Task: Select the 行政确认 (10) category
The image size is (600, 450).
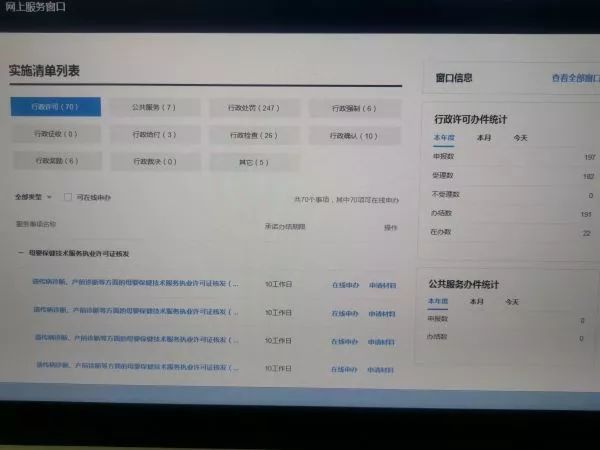Action: 355,135
